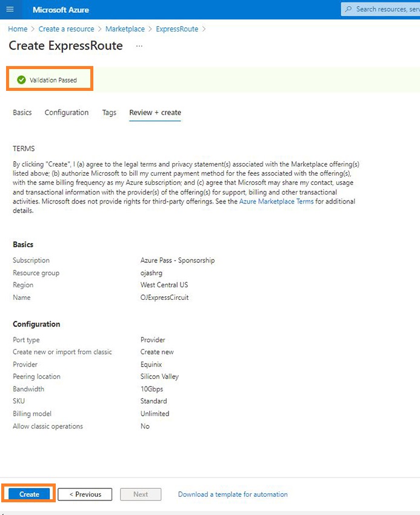The width and height of the screenshot is (420, 515).
Task: Go to Home in the breadcrumb
Action: pos(18,29)
